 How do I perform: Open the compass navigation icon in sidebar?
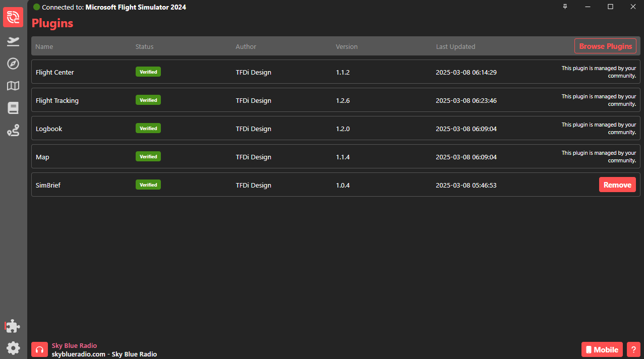point(13,64)
